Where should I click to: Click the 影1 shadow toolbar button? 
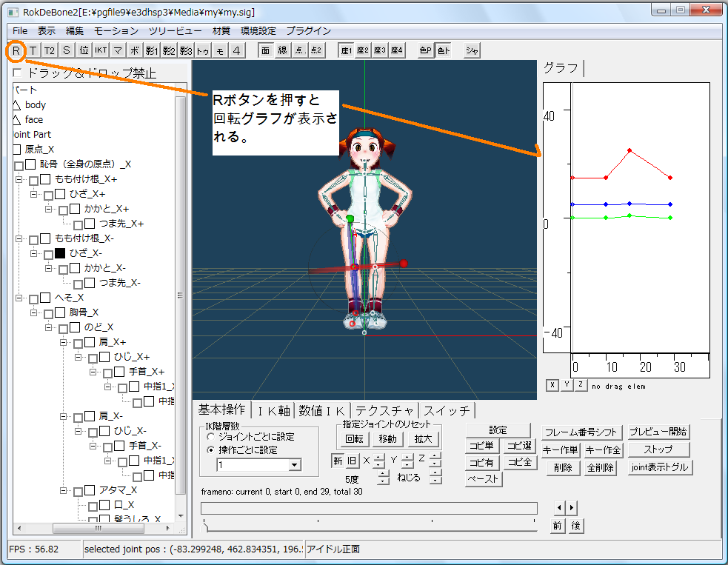point(152,50)
